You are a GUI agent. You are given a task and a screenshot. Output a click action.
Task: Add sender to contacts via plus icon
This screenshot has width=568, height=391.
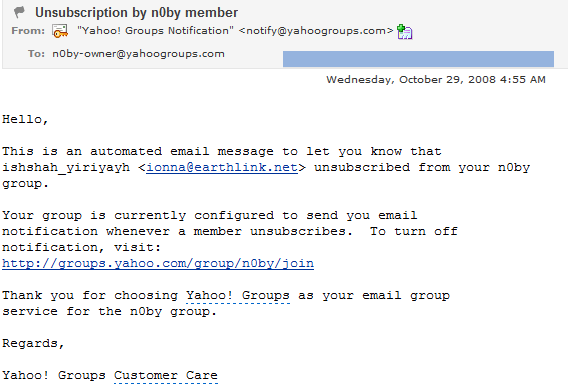(405, 32)
